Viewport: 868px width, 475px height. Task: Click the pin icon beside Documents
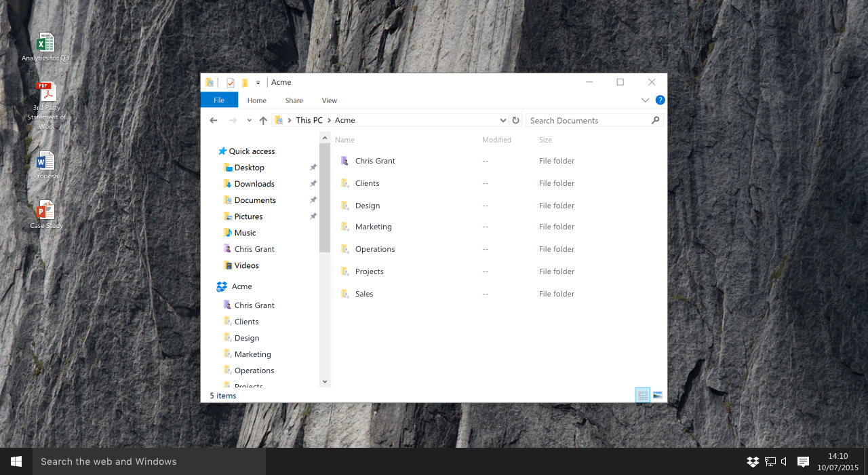point(313,200)
